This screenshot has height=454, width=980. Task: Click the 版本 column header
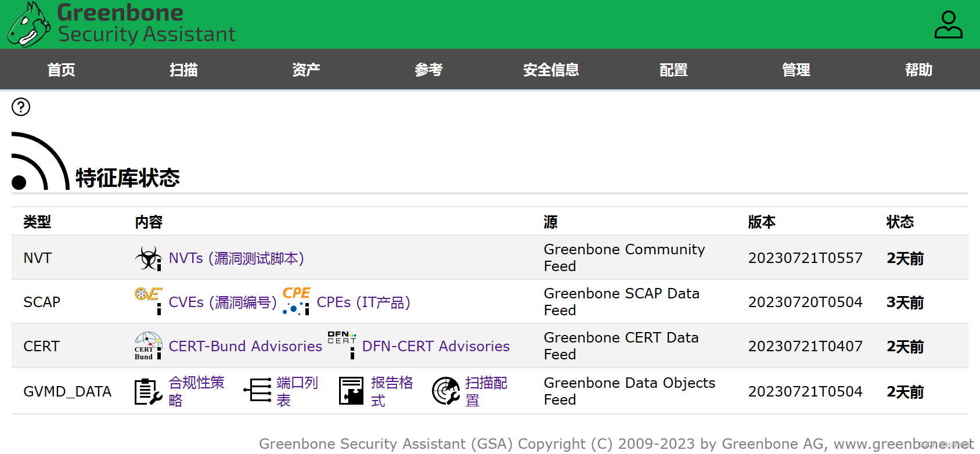pyautogui.click(x=762, y=222)
